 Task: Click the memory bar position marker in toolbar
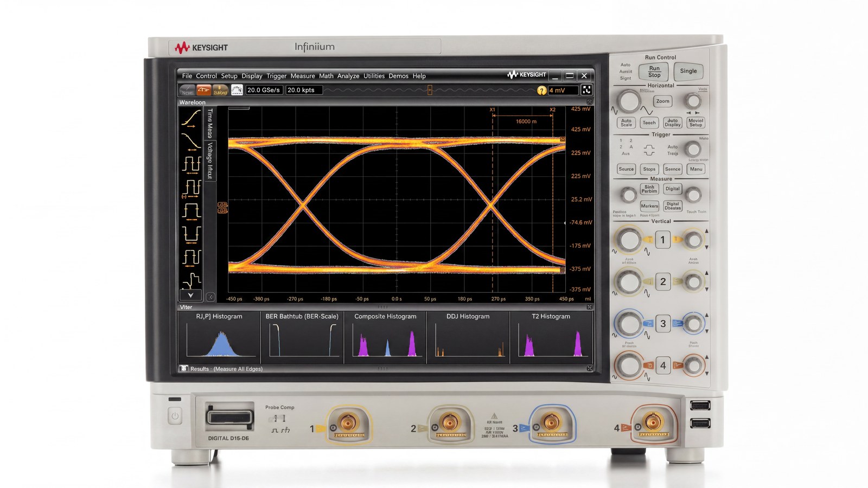(430, 90)
